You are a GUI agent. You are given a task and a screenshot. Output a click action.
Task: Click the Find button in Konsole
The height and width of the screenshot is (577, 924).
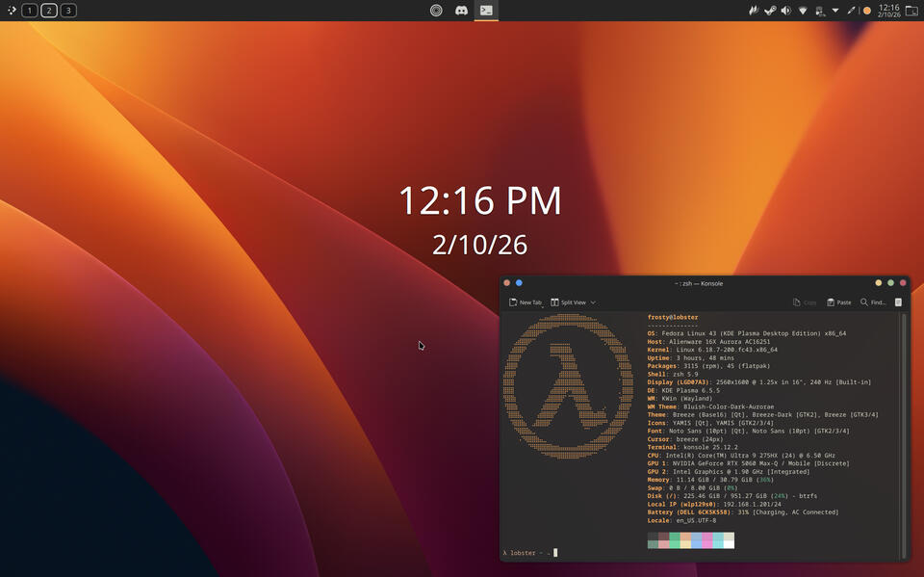coord(873,302)
